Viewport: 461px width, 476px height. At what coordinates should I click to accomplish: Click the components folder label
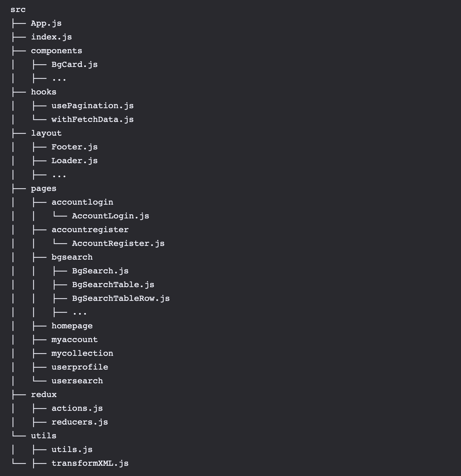pos(56,51)
